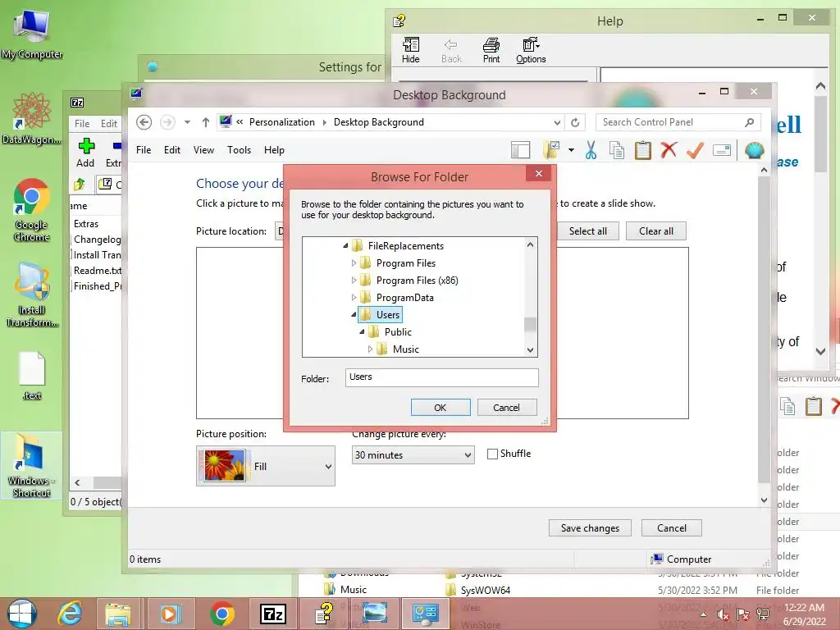Open the File menu in 7-Zip window
This screenshot has width=840, height=630.
(x=82, y=124)
